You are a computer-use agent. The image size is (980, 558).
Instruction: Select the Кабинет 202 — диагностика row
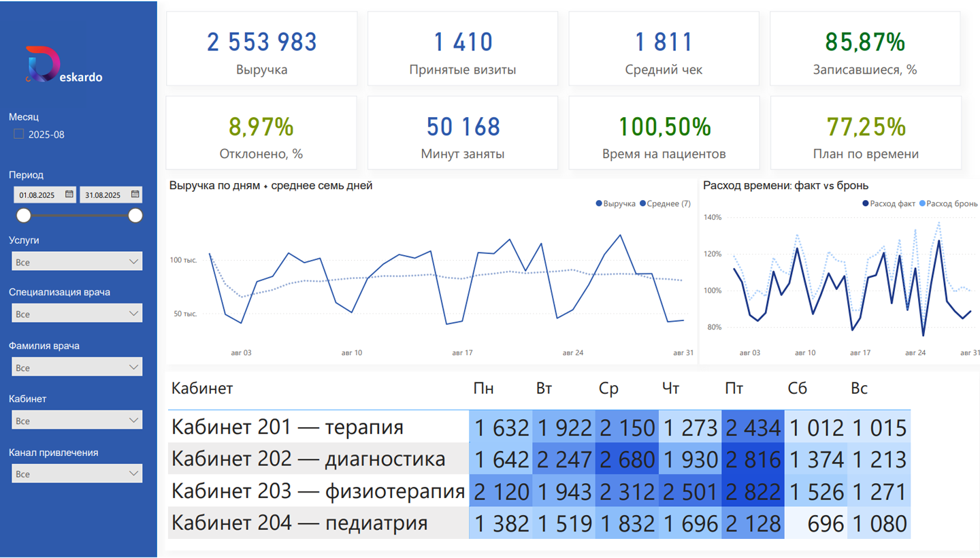pyautogui.click(x=308, y=459)
